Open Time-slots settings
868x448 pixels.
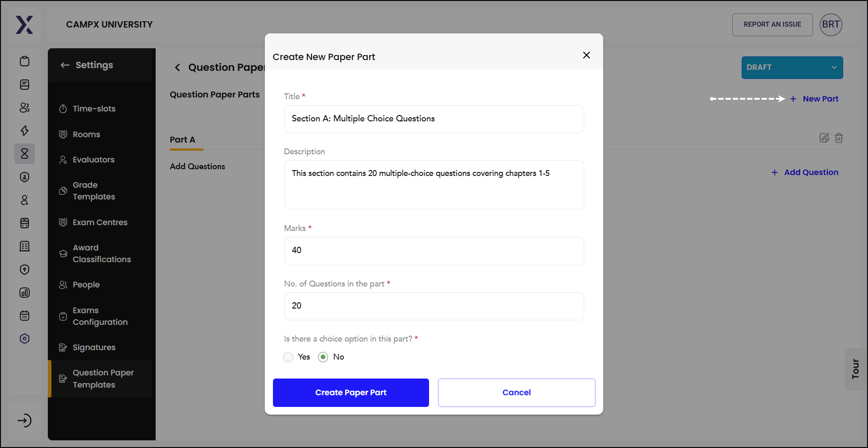(94, 109)
